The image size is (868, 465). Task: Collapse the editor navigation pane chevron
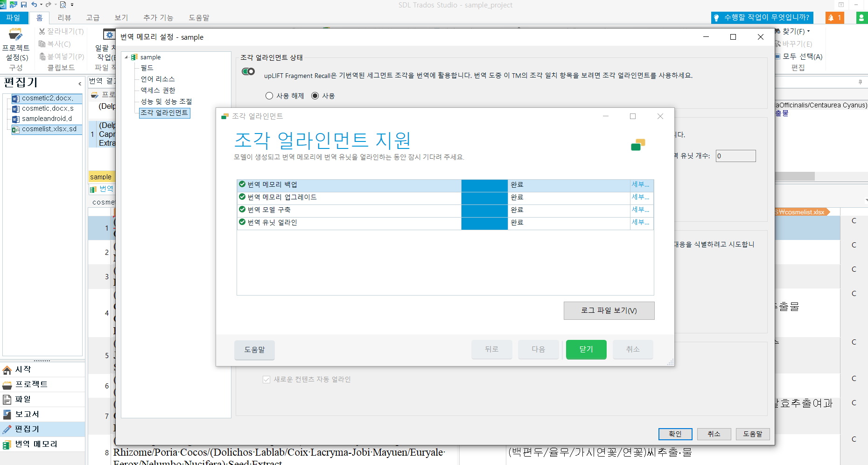[80, 84]
